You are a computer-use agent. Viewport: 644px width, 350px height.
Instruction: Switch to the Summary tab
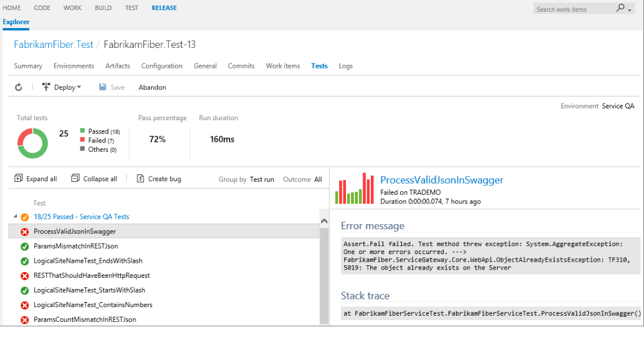pos(28,66)
